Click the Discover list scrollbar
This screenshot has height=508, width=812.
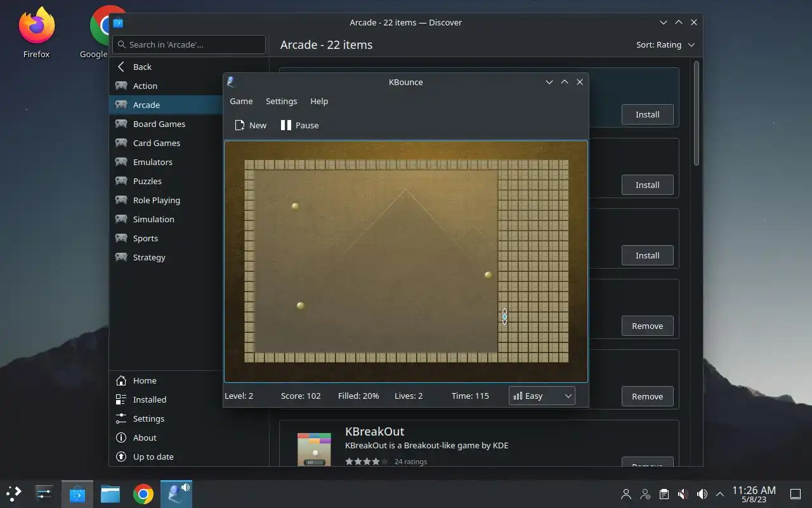696,114
